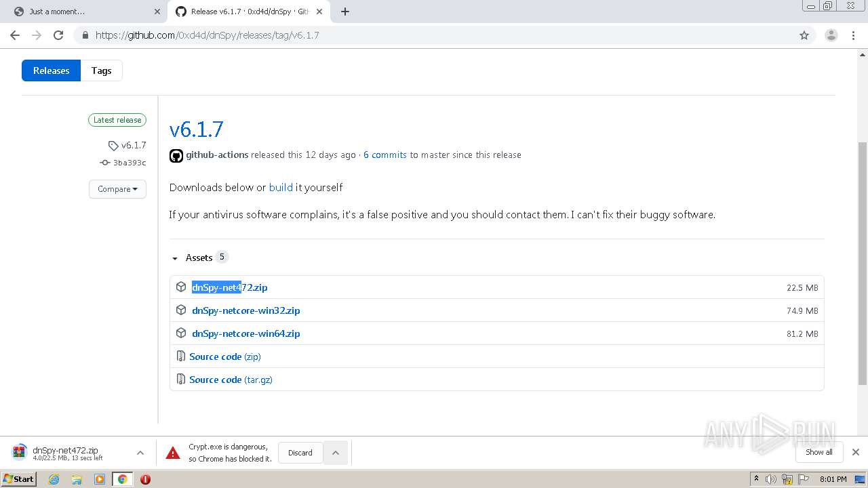Close the downloads bar

point(856,452)
